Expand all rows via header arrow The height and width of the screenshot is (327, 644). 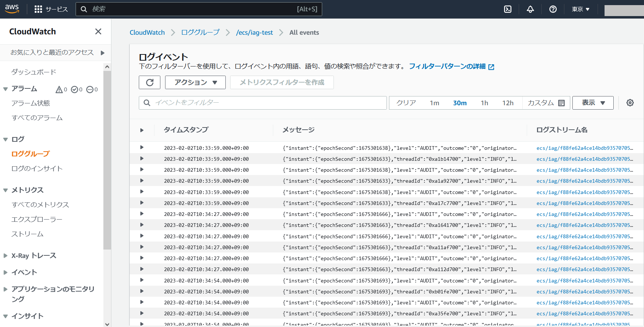tap(142, 130)
